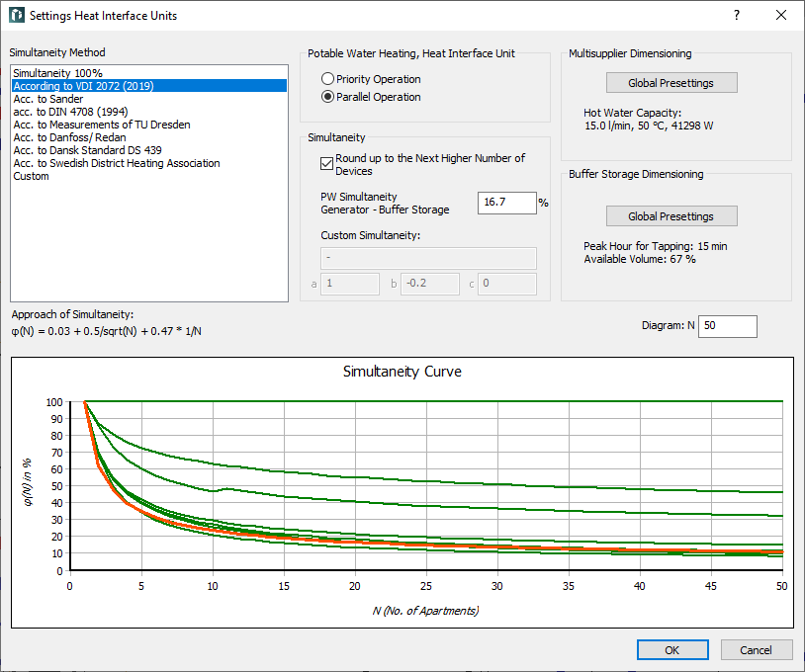Click the Diagram N value field

click(x=727, y=326)
